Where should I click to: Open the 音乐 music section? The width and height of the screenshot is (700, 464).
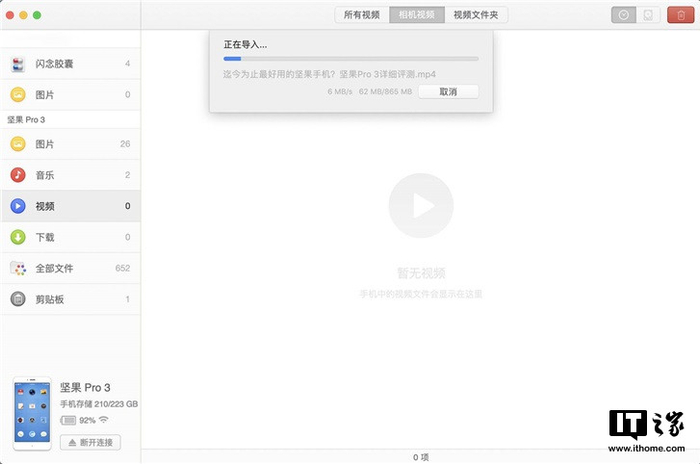(45, 175)
